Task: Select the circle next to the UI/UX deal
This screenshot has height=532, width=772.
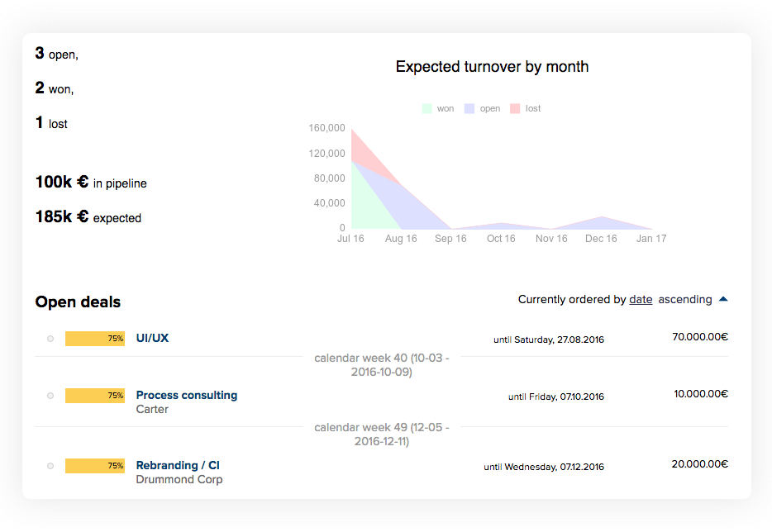Action: pyautogui.click(x=50, y=338)
